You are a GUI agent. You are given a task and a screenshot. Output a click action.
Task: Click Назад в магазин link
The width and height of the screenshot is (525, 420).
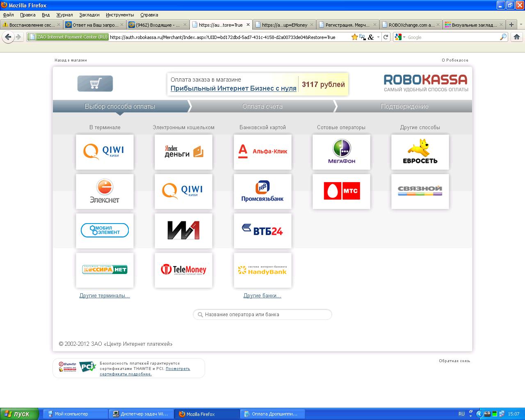(71, 60)
